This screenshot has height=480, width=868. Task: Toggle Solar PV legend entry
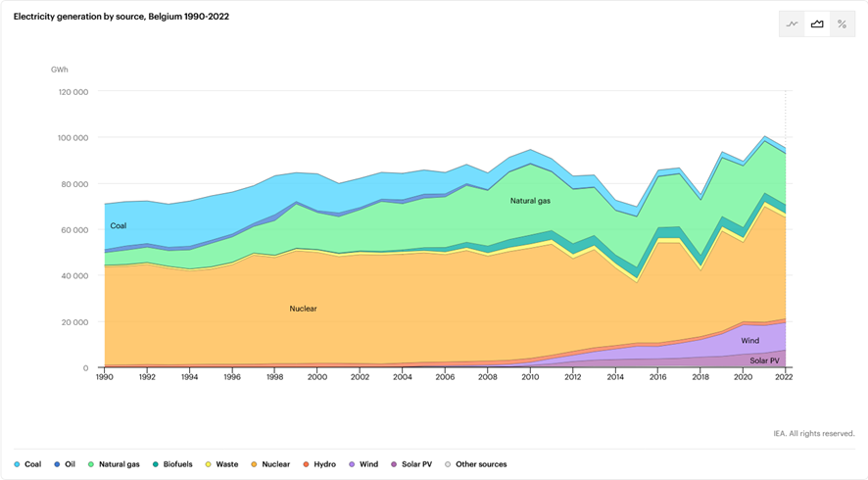point(411,464)
